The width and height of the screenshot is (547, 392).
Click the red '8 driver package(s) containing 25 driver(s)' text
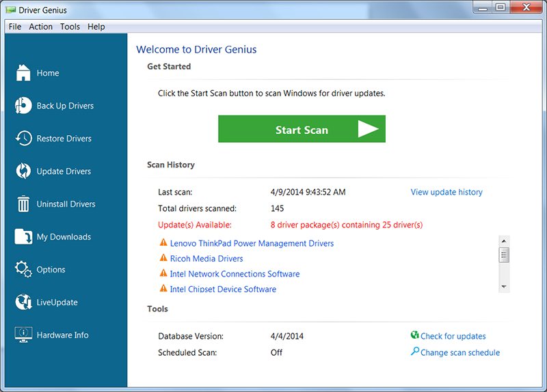point(347,225)
